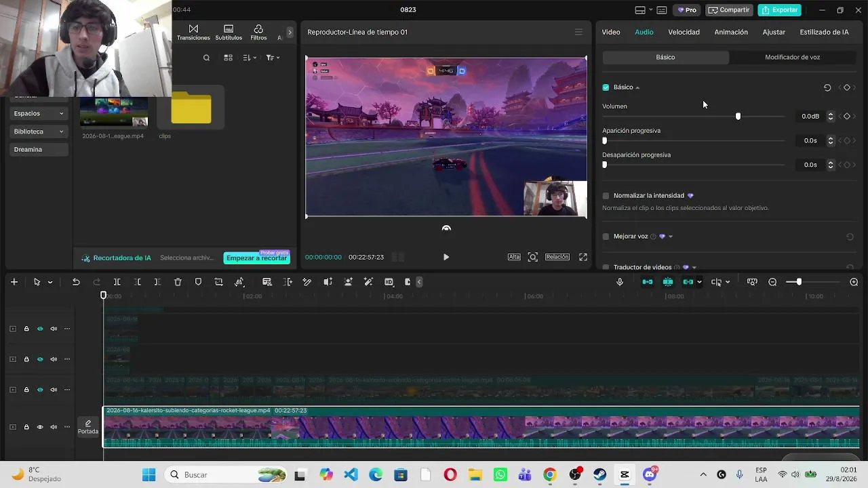The image size is (868, 488).
Task: Open the filter dropdown in media panel
Action: click(x=273, y=58)
